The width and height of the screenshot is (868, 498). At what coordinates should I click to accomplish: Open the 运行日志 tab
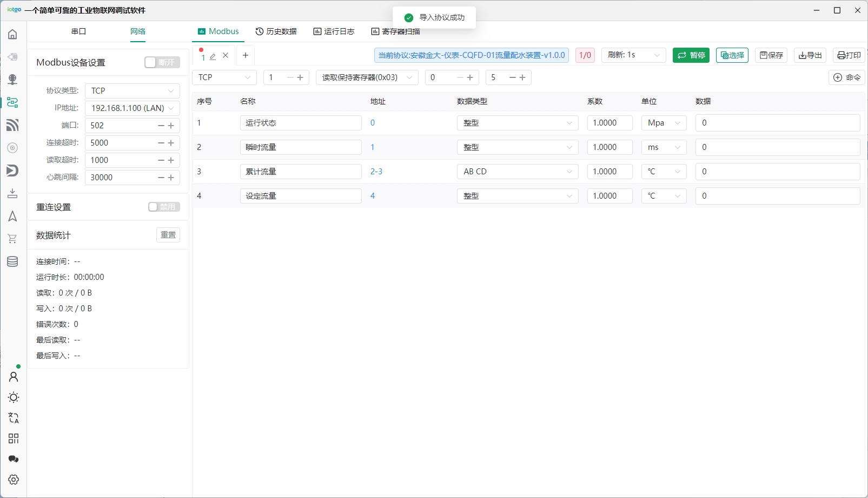pyautogui.click(x=334, y=31)
